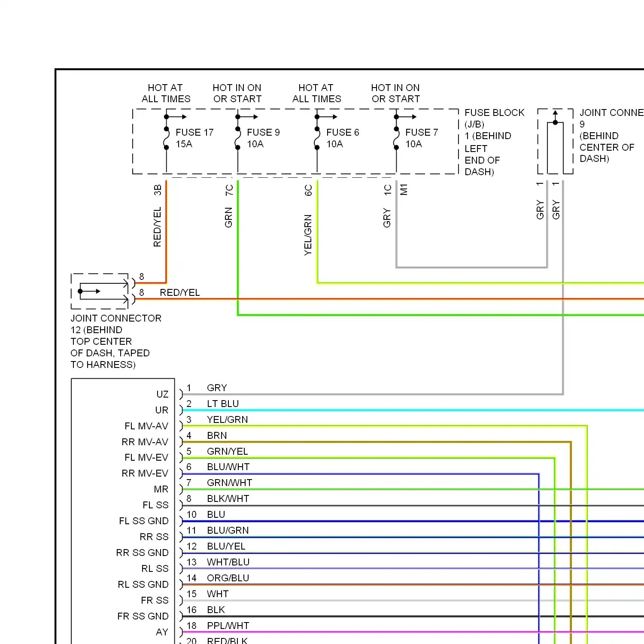Image resolution: width=644 pixels, height=644 pixels.
Task: Click the joint connector 12 splice symbol
Action: point(100,291)
